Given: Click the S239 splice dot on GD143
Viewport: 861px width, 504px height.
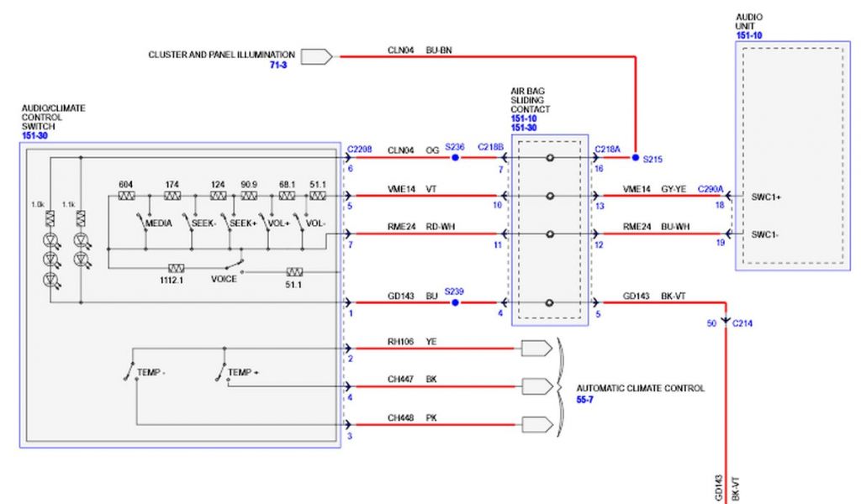Looking at the screenshot, I should pyautogui.click(x=455, y=302).
